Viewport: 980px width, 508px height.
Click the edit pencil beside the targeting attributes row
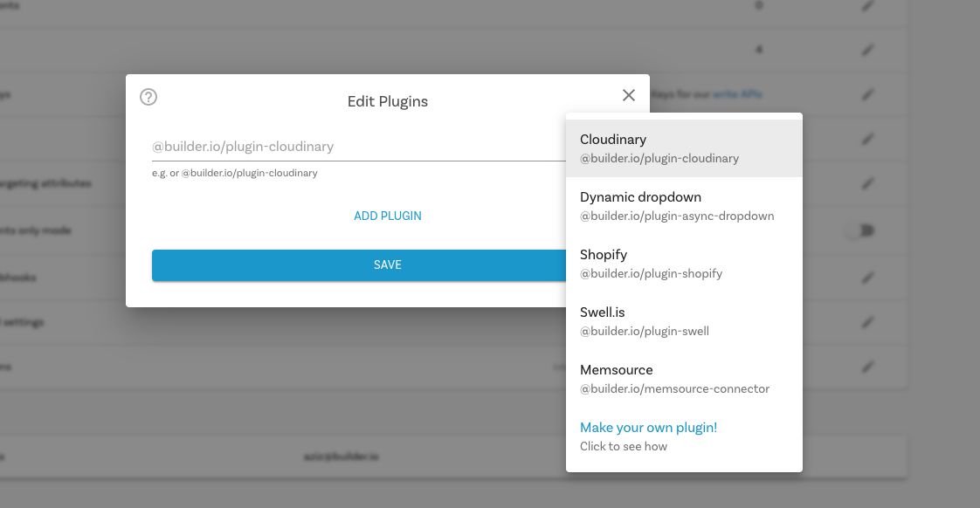point(867,183)
